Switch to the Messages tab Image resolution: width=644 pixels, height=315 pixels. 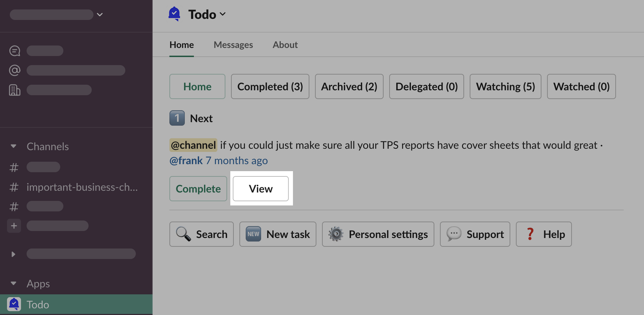click(233, 45)
